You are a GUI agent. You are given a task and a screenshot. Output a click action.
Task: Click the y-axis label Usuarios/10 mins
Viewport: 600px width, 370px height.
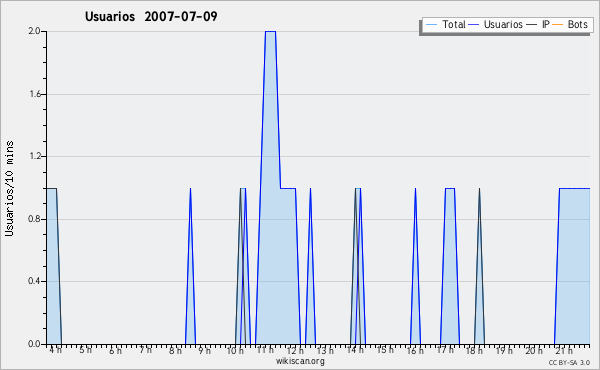[9, 188]
